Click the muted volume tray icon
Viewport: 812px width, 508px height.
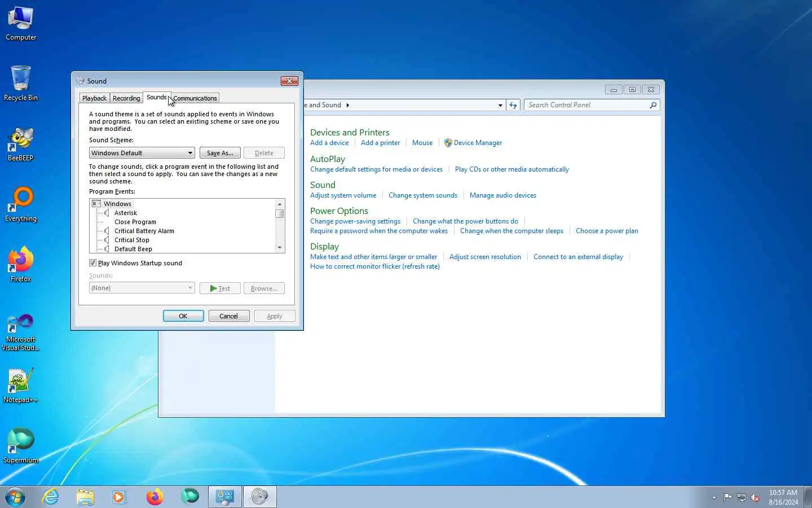coord(755,497)
